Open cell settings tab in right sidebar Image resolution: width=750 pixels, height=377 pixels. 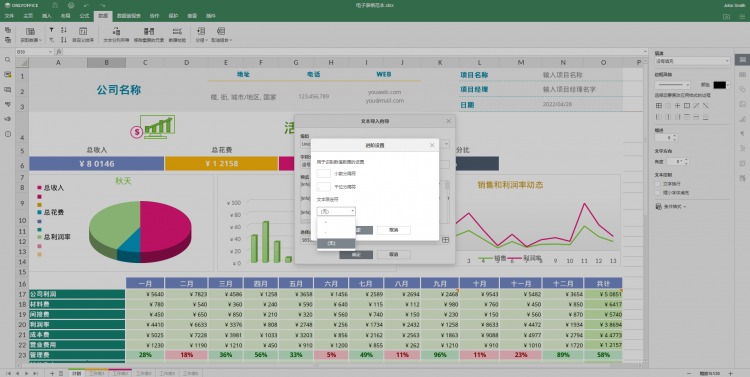[742, 59]
